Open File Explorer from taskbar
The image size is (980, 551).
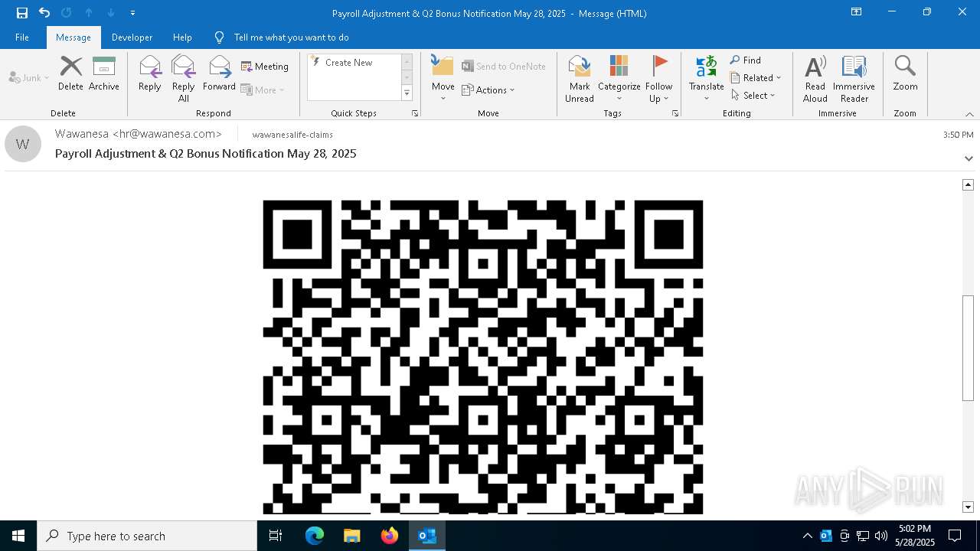[x=352, y=536]
